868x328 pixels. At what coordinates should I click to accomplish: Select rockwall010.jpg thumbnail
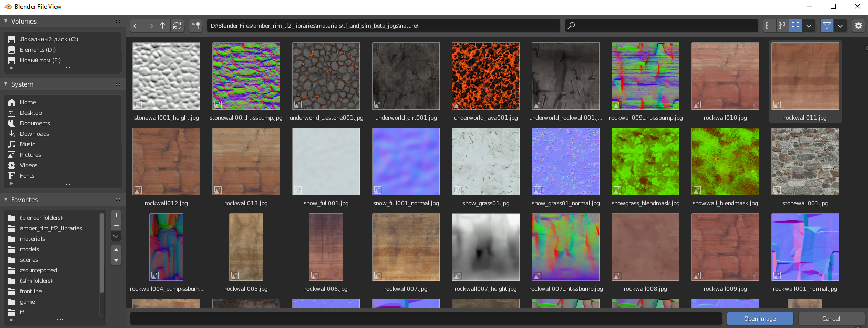click(726, 76)
